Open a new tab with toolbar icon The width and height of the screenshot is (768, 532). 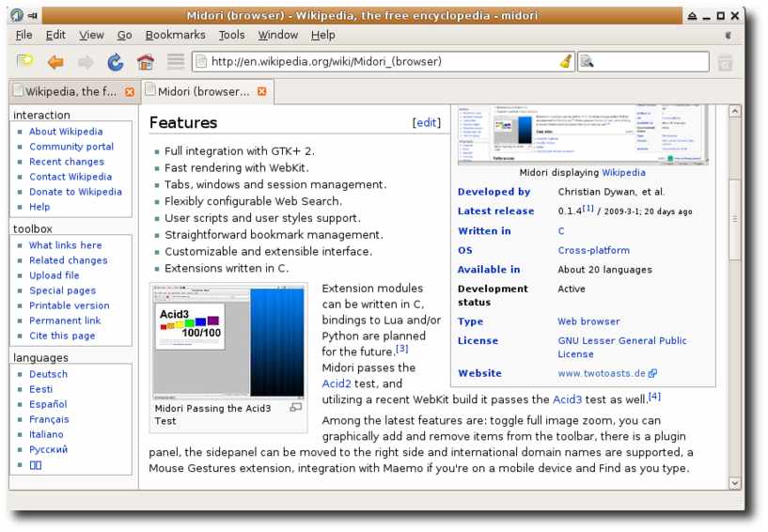coord(24,61)
